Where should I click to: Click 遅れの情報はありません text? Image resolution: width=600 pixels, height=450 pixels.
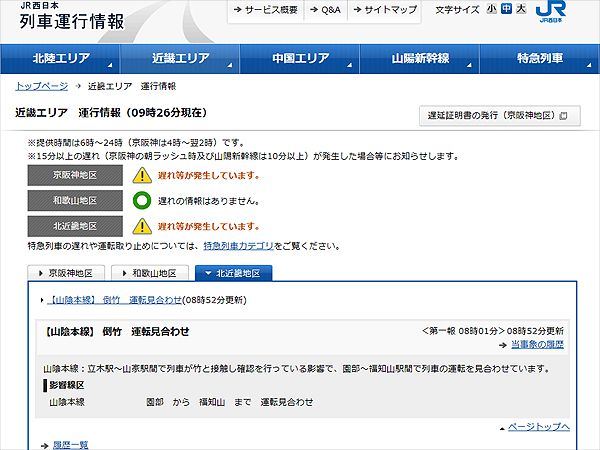pyautogui.click(x=209, y=201)
